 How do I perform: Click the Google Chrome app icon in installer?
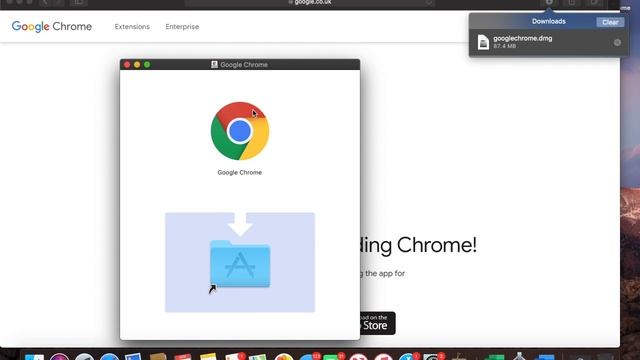pos(240,131)
